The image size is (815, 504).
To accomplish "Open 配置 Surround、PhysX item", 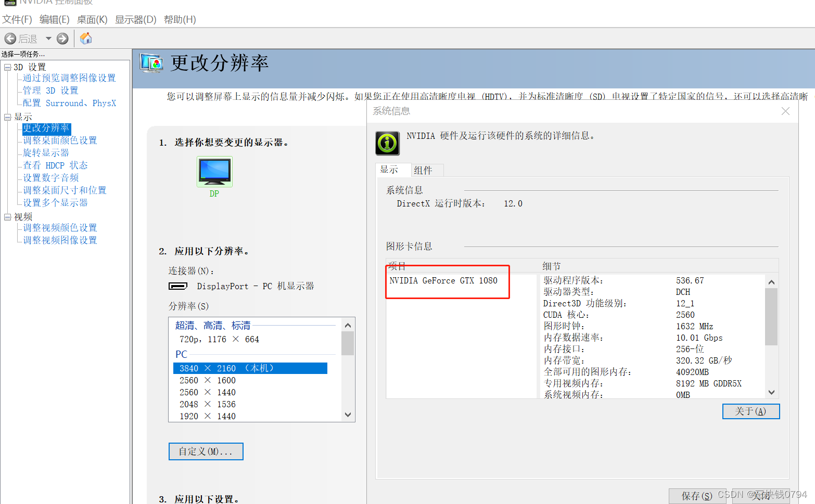I will pyautogui.click(x=69, y=103).
